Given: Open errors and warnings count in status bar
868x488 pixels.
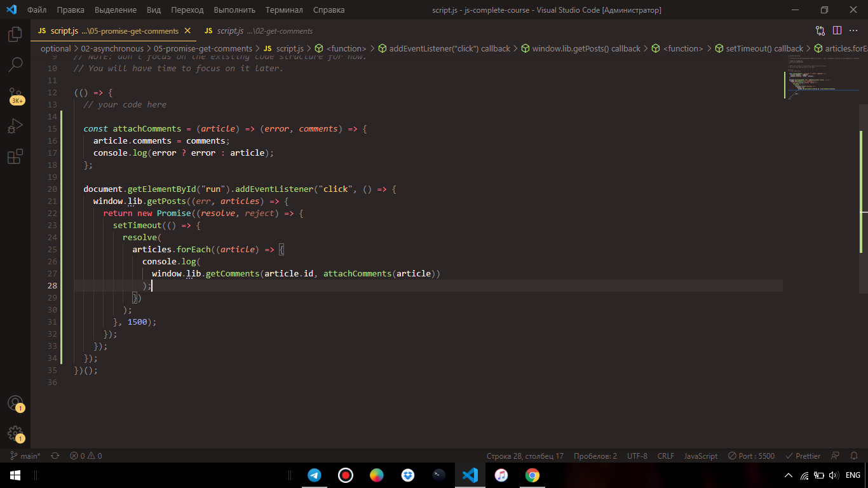Looking at the screenshot, I should point(86,456).
